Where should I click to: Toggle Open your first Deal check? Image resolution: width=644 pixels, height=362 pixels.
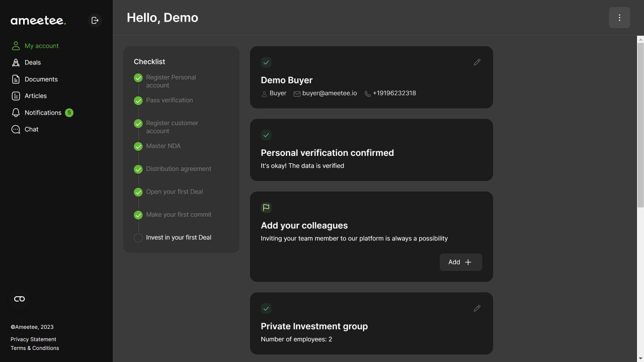coord(138,192)
